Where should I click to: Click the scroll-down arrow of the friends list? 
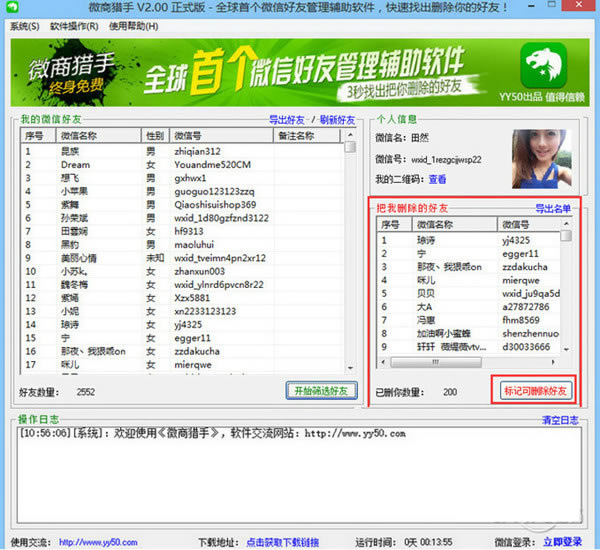click(350, 368)
